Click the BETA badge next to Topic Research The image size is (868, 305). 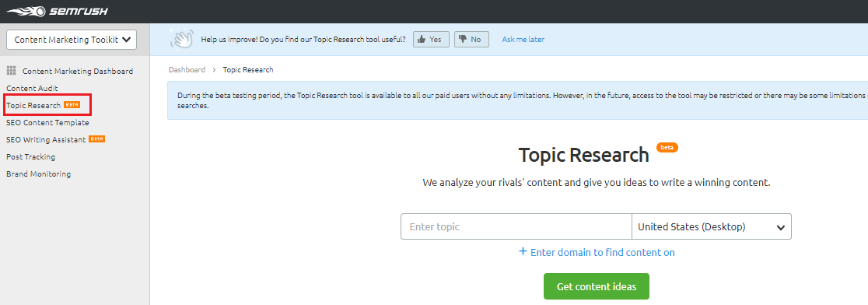[72, 104]
